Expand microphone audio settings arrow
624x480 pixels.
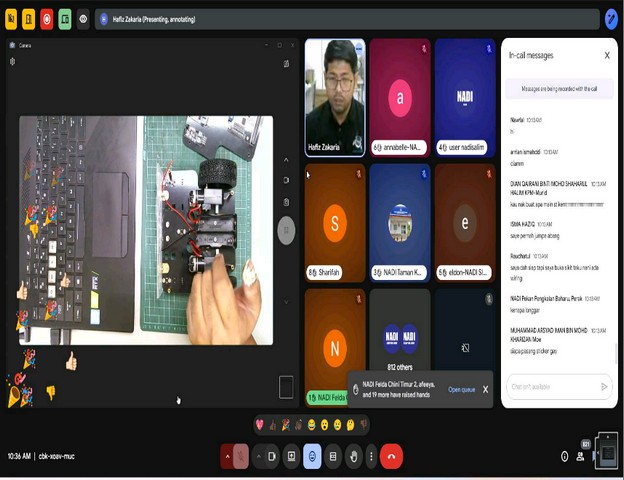click(x=226, y=456)
